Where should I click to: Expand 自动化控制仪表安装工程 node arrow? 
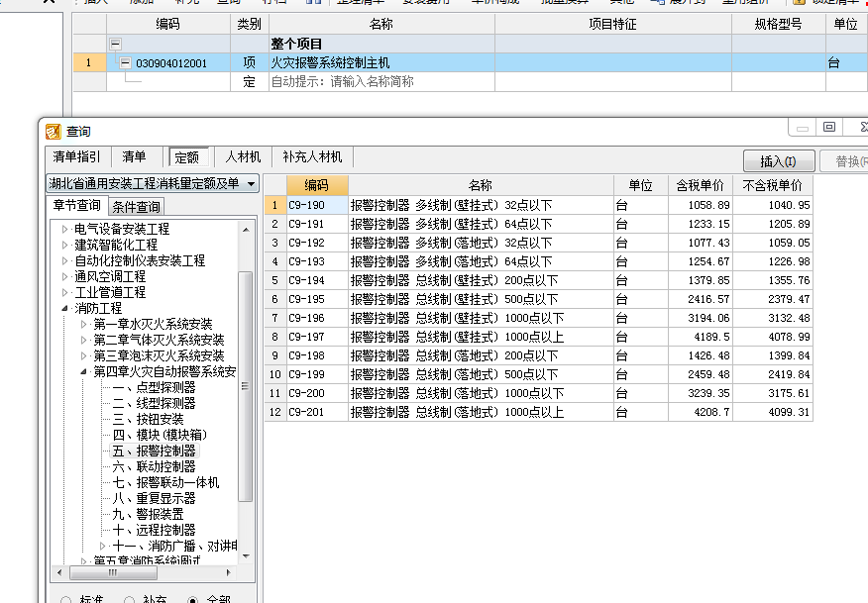click(64, 260)
